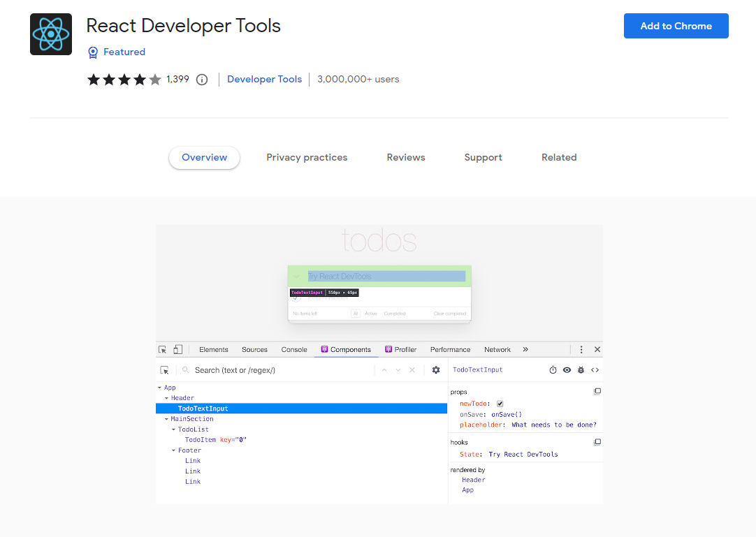
Task: Click the Components settings gear icon
Action: point(436,370)
